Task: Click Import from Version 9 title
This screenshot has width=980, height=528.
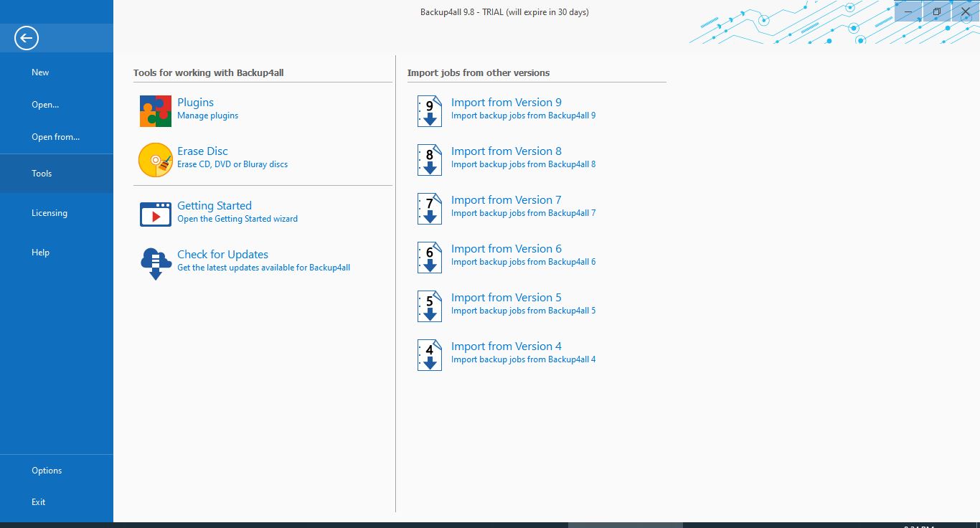Action: (507, 103)
